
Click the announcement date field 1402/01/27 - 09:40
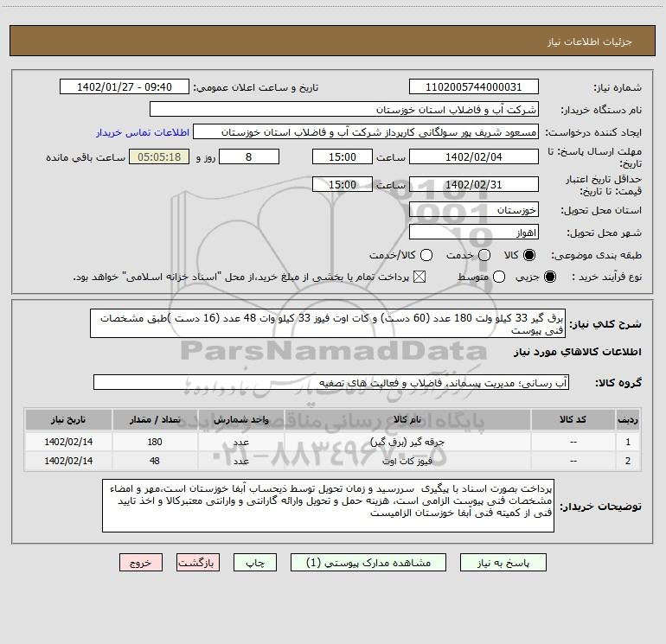point(125,87)
